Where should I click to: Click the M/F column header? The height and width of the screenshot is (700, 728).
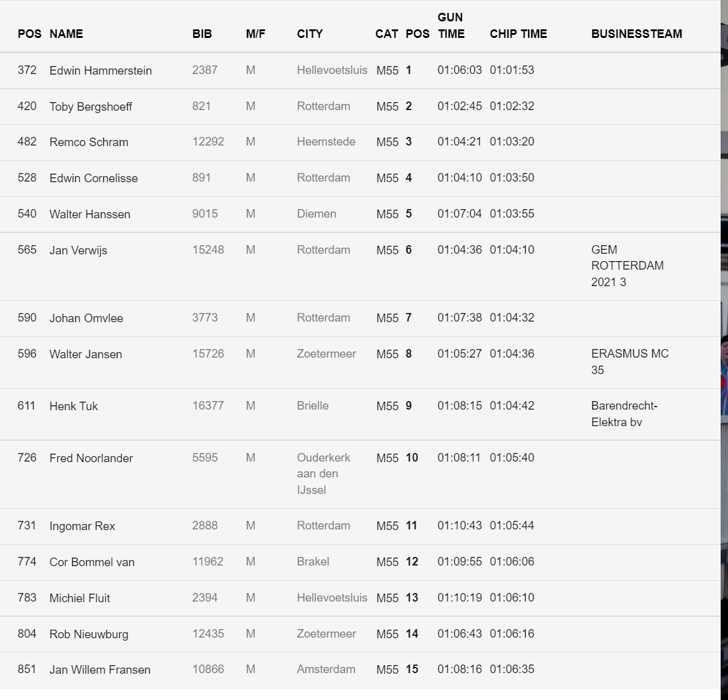click(256, 34)
